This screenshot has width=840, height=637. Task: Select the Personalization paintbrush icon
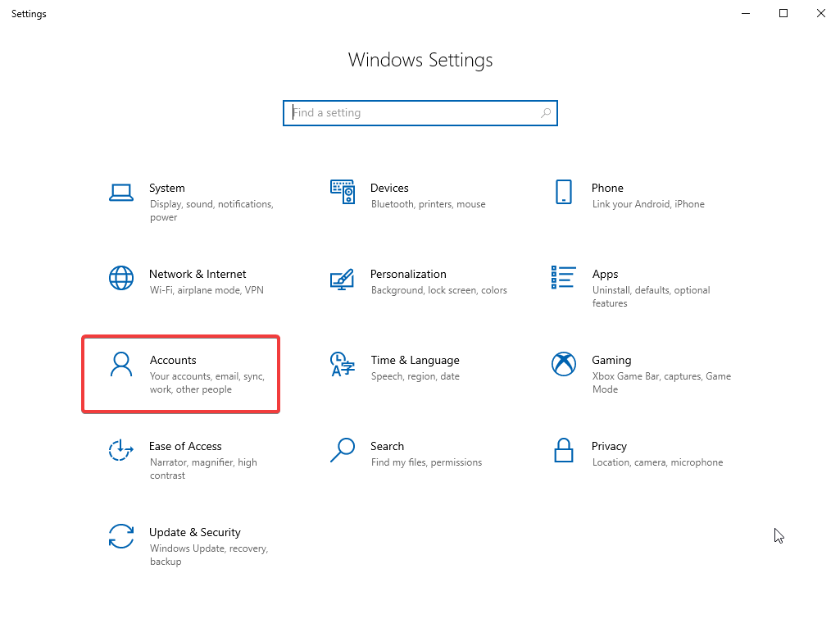343,278
